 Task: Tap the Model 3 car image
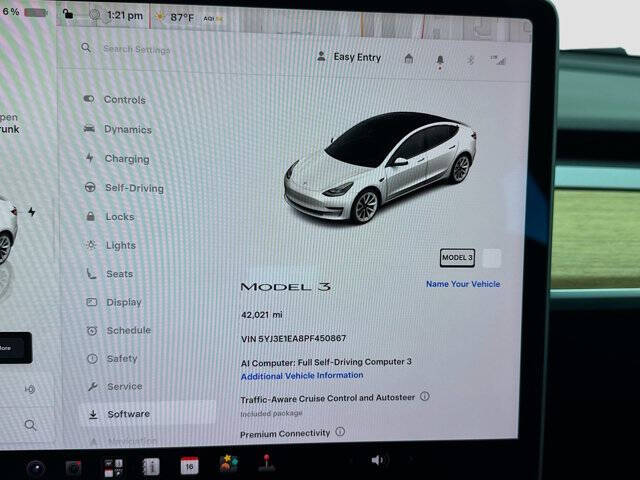tap(380, 167)
